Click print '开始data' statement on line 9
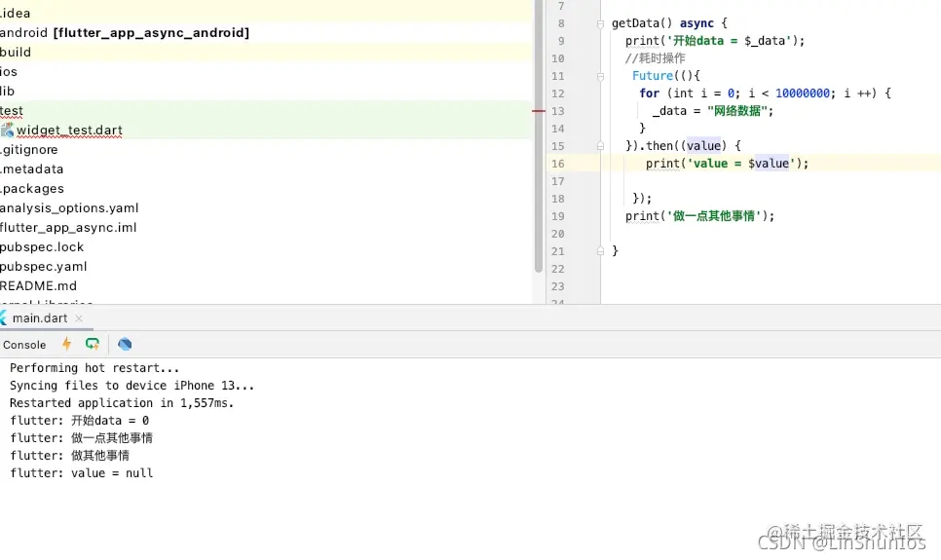Viewport: 941px width, 560px height. pyautogui.click(x=715, y=41)
